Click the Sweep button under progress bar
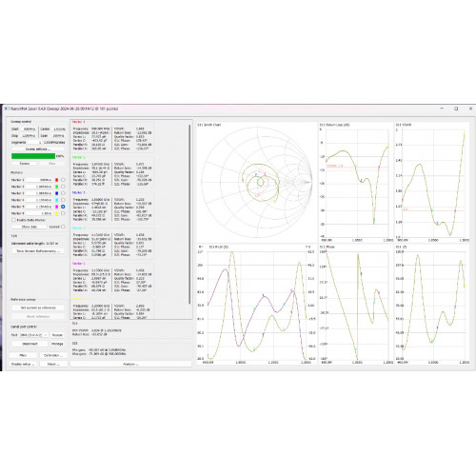476x476 pixels. pos(25,163)
